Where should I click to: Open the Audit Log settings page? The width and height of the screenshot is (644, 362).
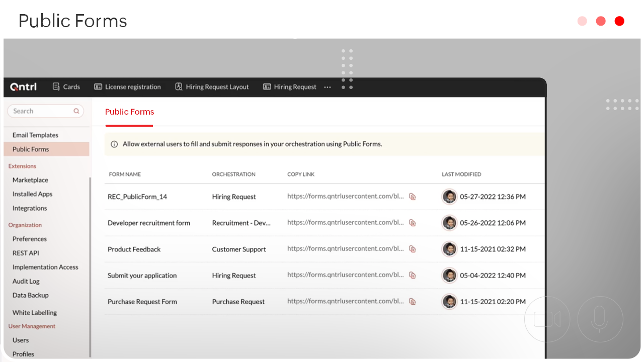click(26, 281)
